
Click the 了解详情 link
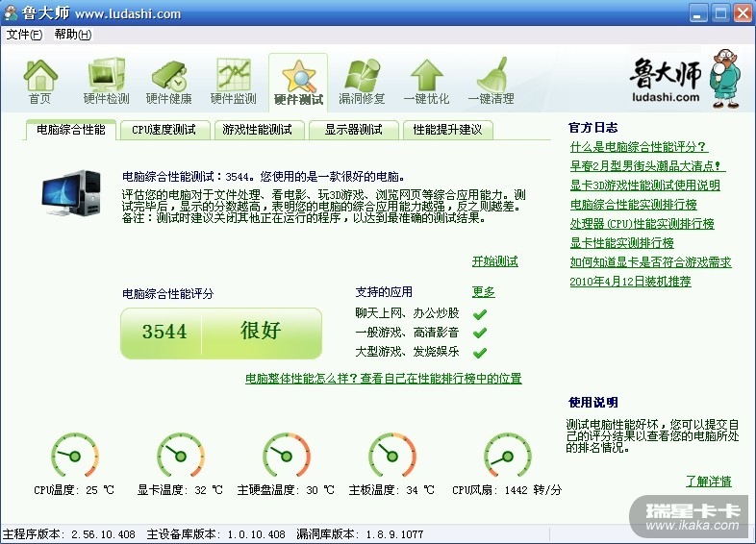tap(708, 482)
